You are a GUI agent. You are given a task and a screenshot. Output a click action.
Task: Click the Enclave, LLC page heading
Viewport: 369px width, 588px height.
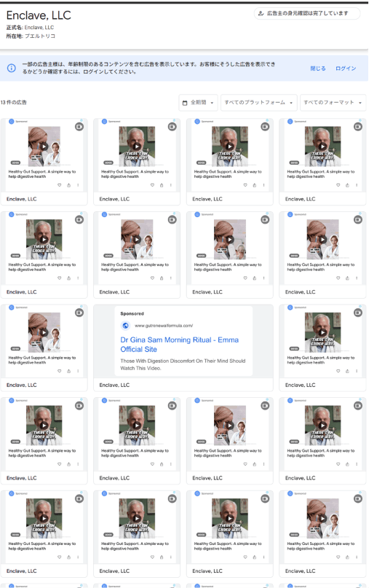(39, 15)
